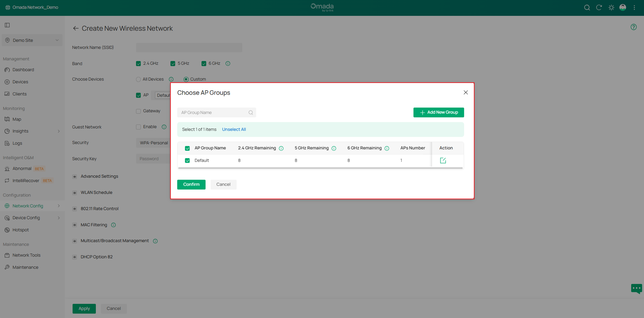The image size is (644, 318).
Task: Click Unselect All link
Action: tap(234, 129)
